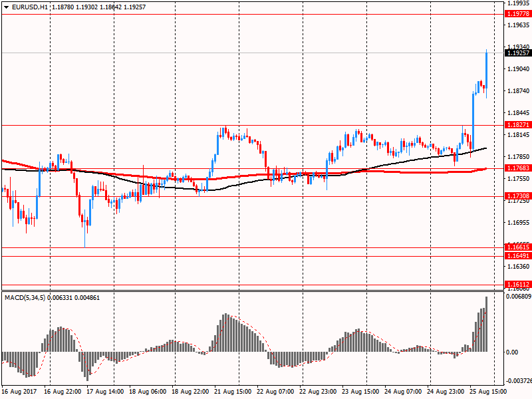Screen dimensions: 532x399
Task: Click the 1.19635 price scale value
Action: tap(519, 25)
